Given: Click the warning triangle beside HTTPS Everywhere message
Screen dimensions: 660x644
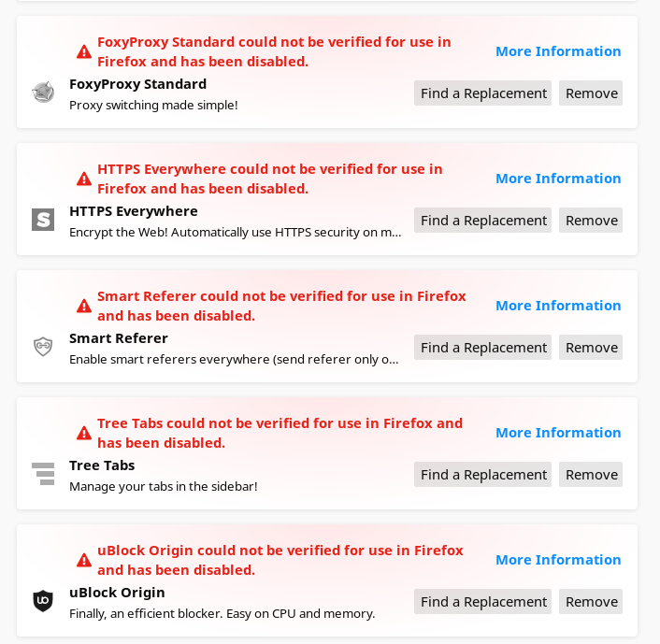Looking at the screenshot, I should pyautogui.click(x=84, y=179).
